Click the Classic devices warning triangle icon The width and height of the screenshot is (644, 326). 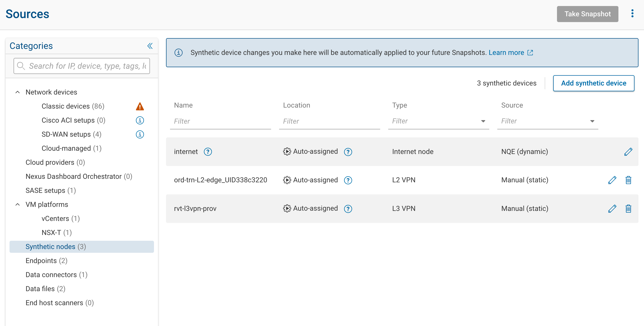[140, 106]
